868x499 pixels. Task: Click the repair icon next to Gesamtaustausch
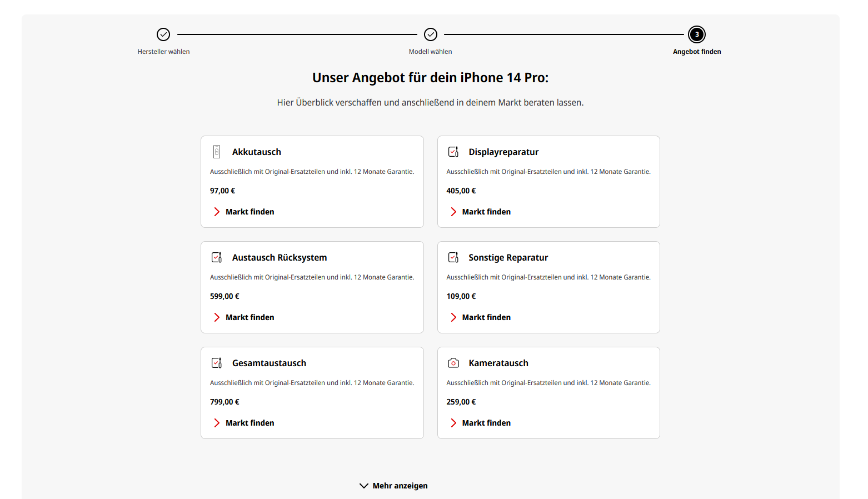click(x=217, y=363)
